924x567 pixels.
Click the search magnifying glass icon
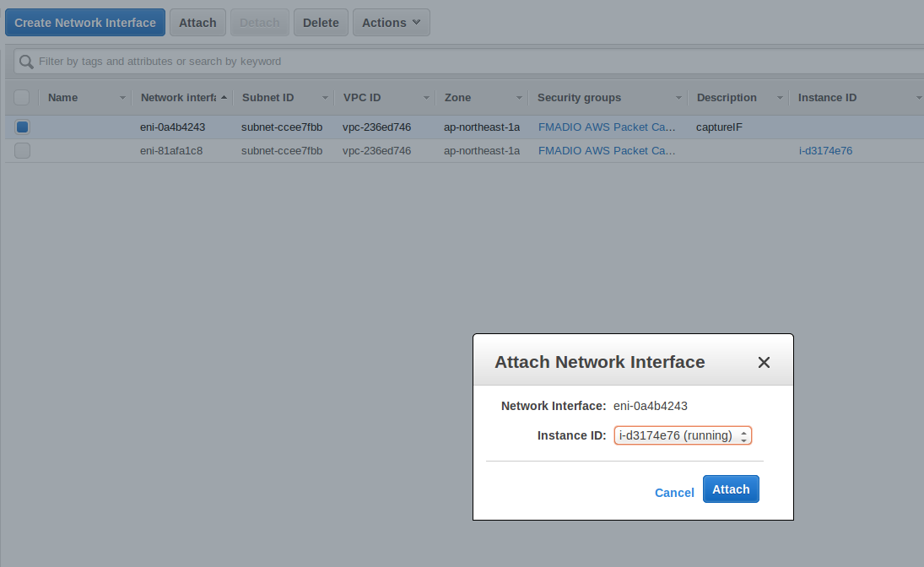click(x=25, y=61)
